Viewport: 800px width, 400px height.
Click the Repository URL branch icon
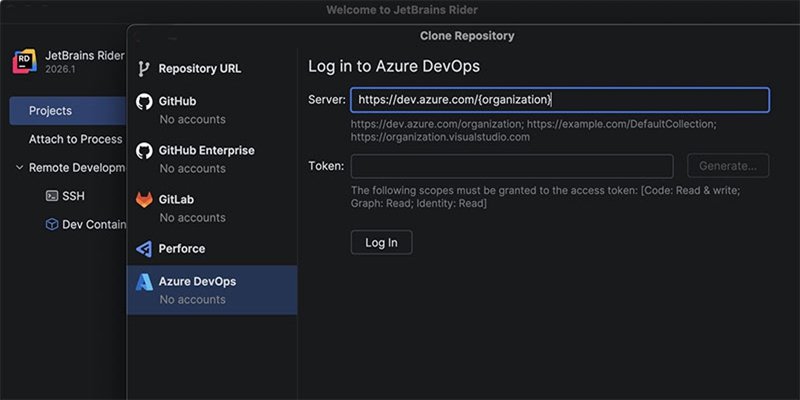click(x=144, y=69)
